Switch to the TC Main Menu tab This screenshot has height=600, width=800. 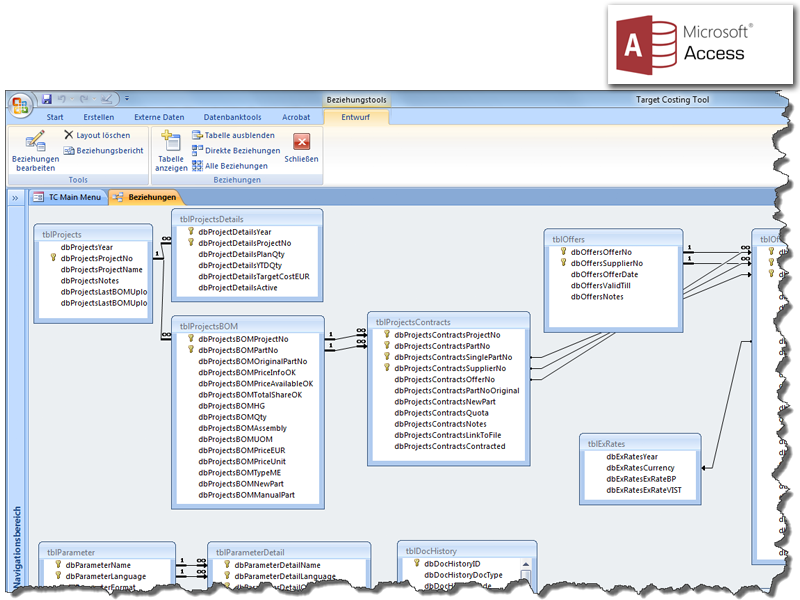tap(76, 198)
